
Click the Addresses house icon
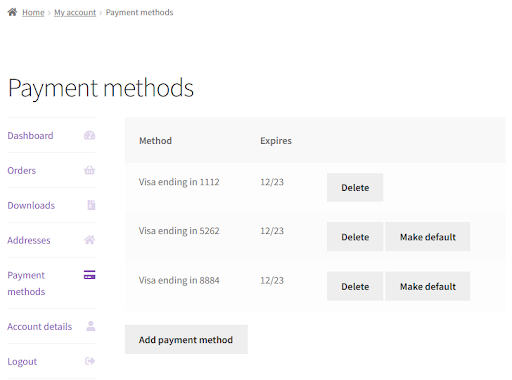tap(89, 240)
